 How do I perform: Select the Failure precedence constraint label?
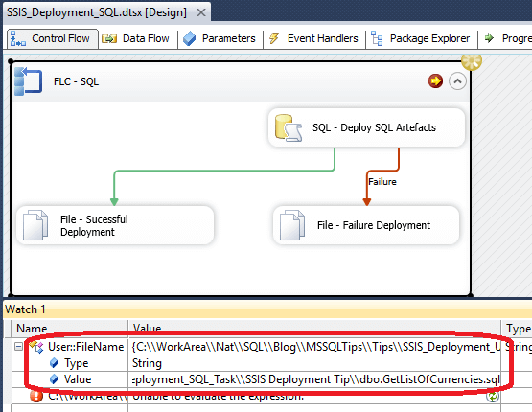click(x=382, y=182)
